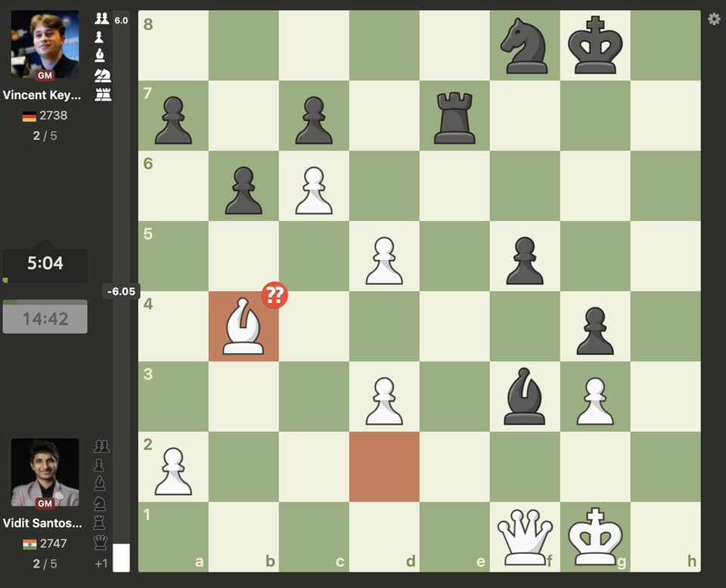Open Vincent Keymer's profile picture
This screenshot has width=726, height=588.
[x=45, y=45]
